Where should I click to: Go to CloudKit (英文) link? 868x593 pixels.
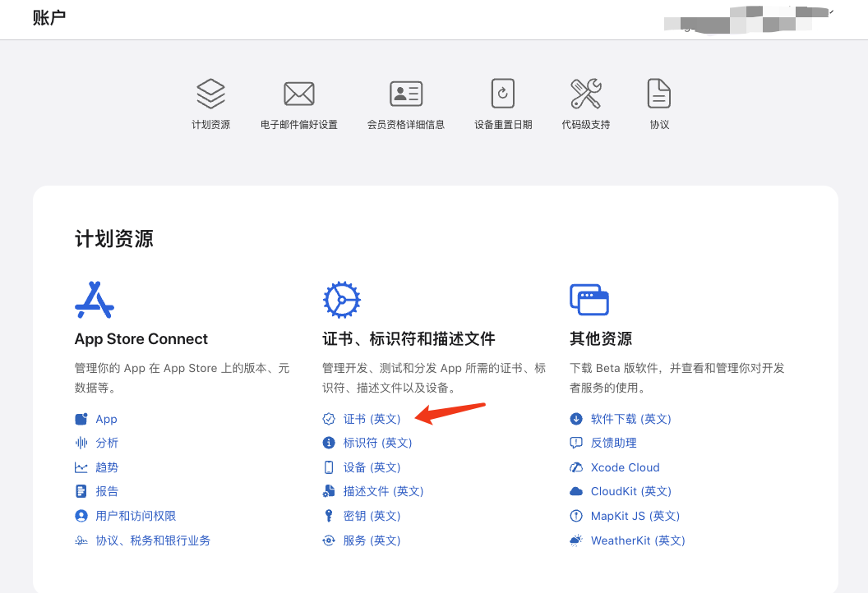630,491
